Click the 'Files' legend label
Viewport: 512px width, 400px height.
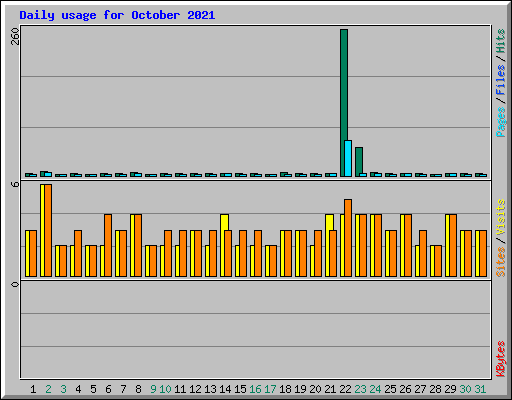(x=500, y=80)
